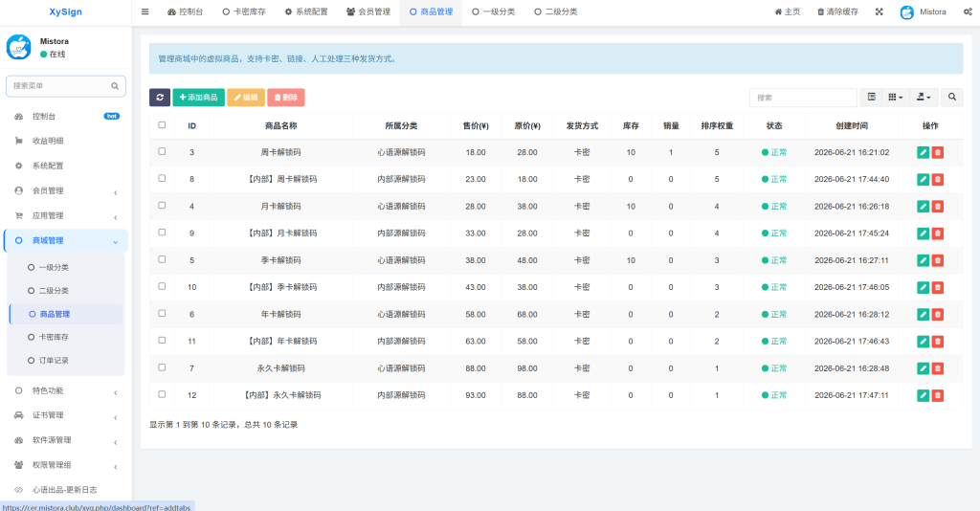Edit row 周卡解锁码 with the green pencil icon
Screen dimensions: 980x511
924,152
